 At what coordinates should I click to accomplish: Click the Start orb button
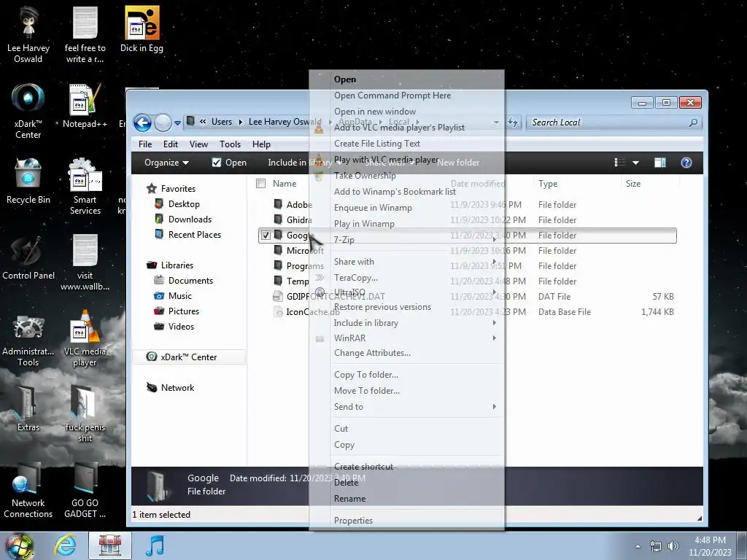click(19, 545)
